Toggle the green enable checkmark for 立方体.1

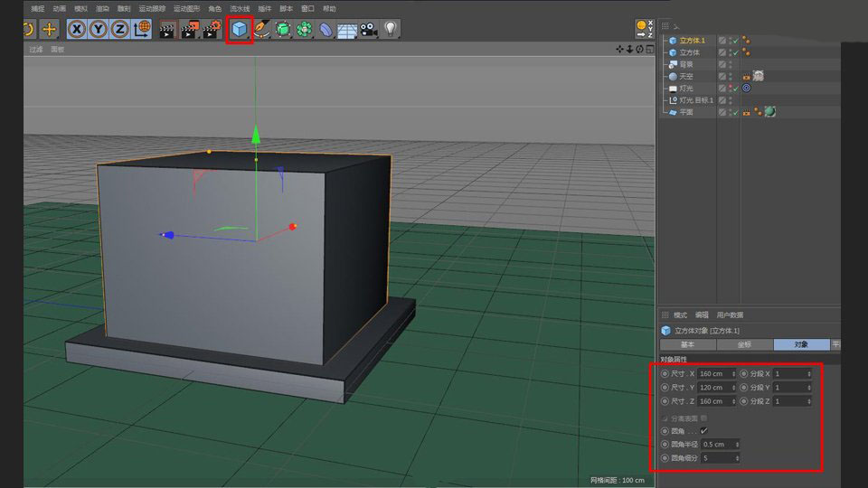(x=735, y=41)
